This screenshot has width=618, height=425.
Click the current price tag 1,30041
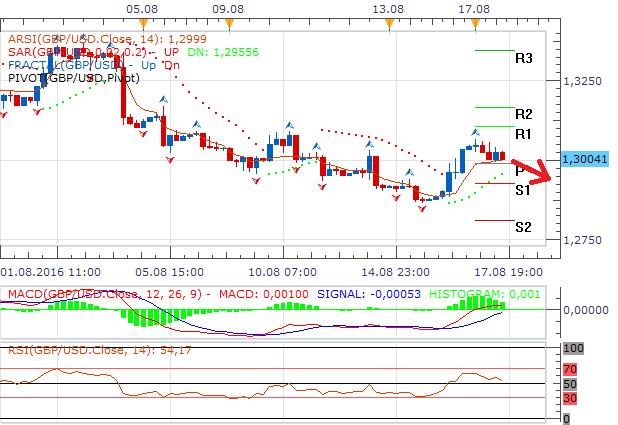tap(586, 160)
